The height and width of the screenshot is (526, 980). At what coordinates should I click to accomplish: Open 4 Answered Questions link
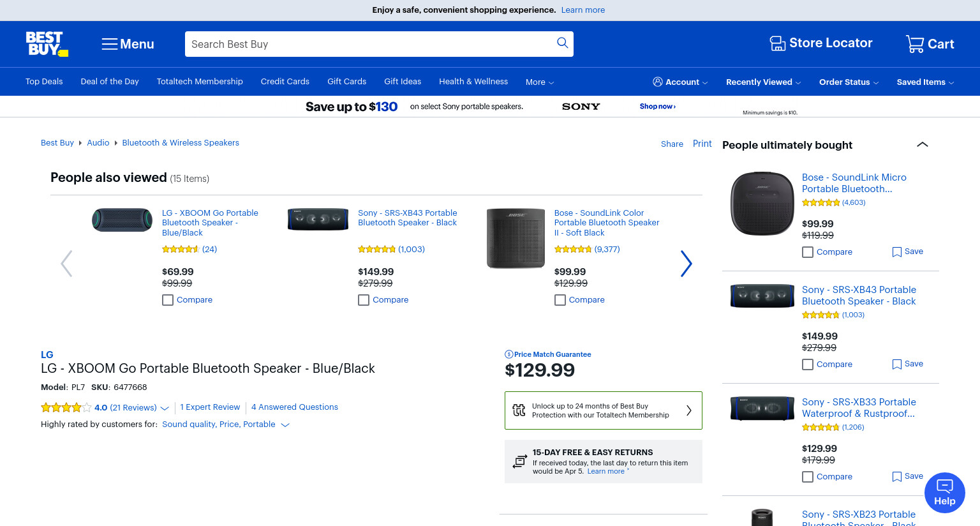(295, 407)
